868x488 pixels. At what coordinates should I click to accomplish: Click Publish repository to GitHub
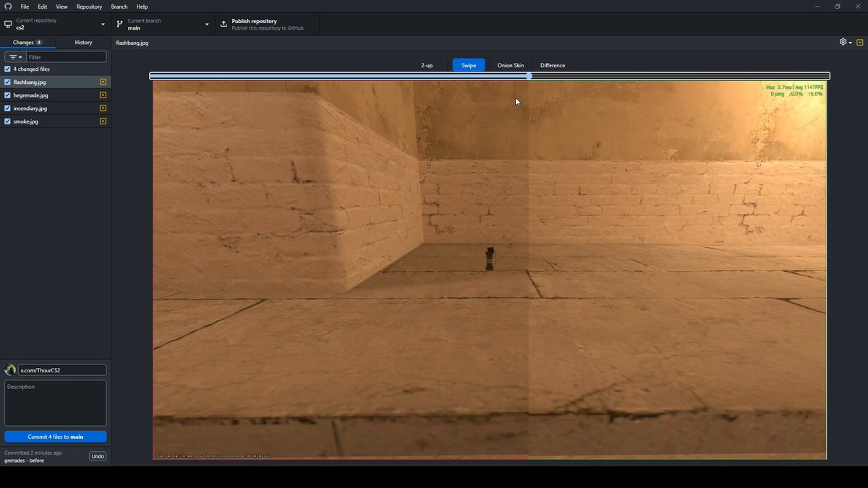(269, 24)
